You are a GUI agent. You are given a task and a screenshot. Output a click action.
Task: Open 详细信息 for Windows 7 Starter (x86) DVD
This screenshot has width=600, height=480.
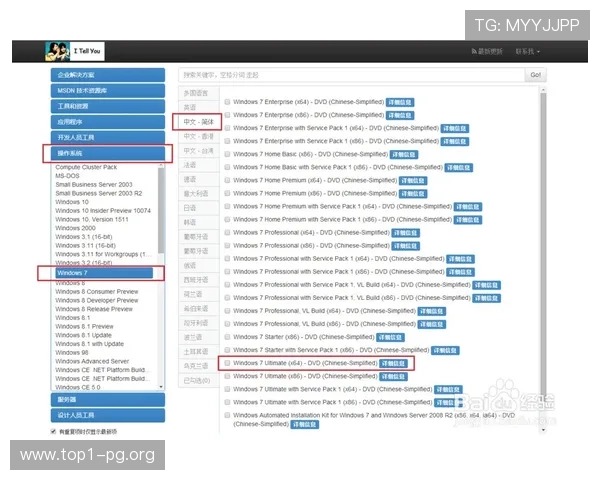[x=390, y=337]
